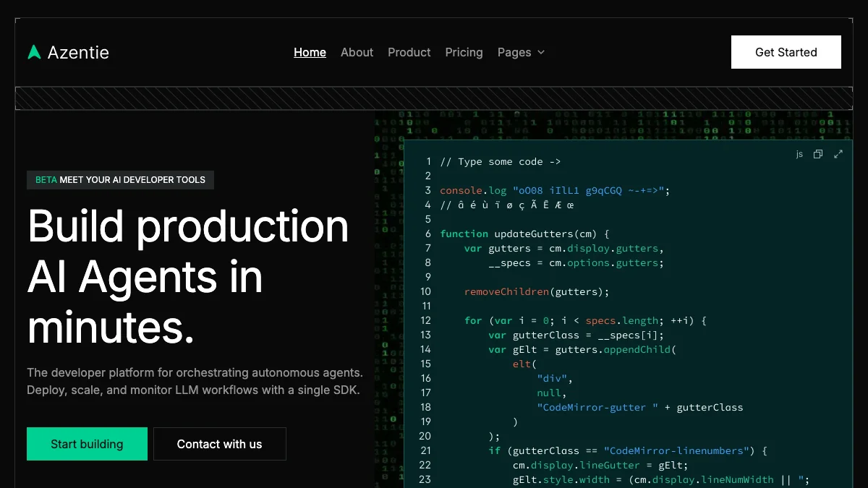This screenshot has width=868, height=488.
Task: Click line 'function updateGutters(cm) {'
Action: tap(524, 234)
